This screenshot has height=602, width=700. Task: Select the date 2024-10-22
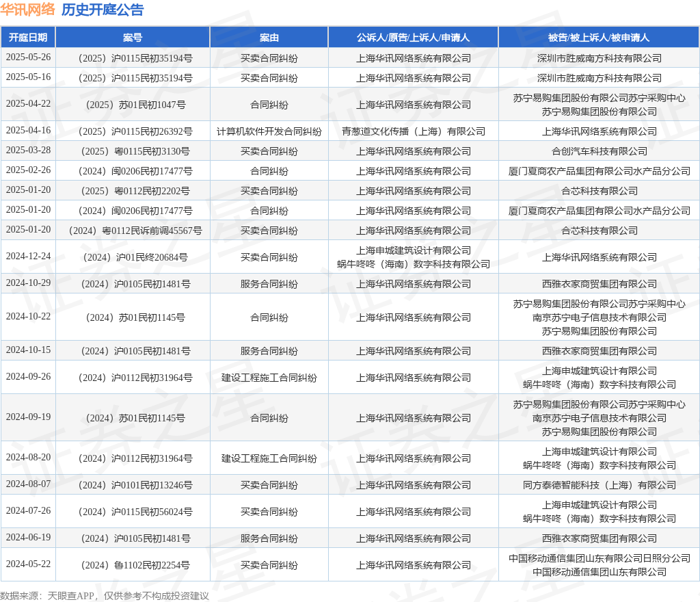click(x=28, y=317)
